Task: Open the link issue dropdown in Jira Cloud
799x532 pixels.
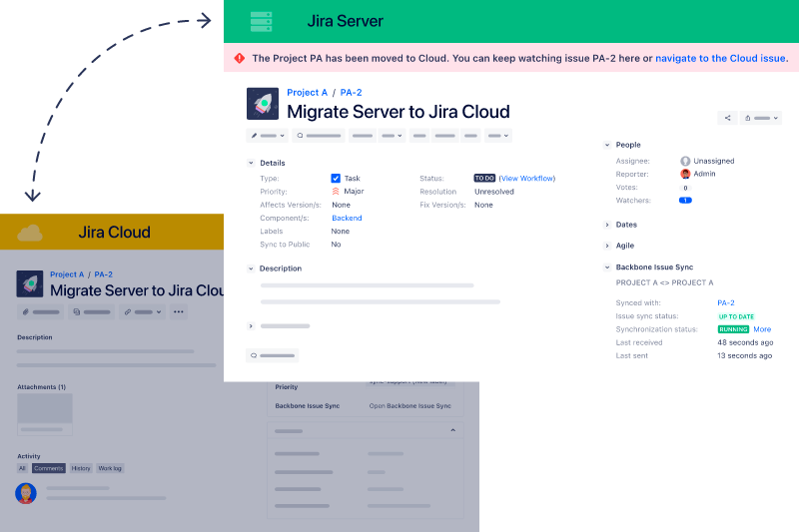Action: pos(143,312)
